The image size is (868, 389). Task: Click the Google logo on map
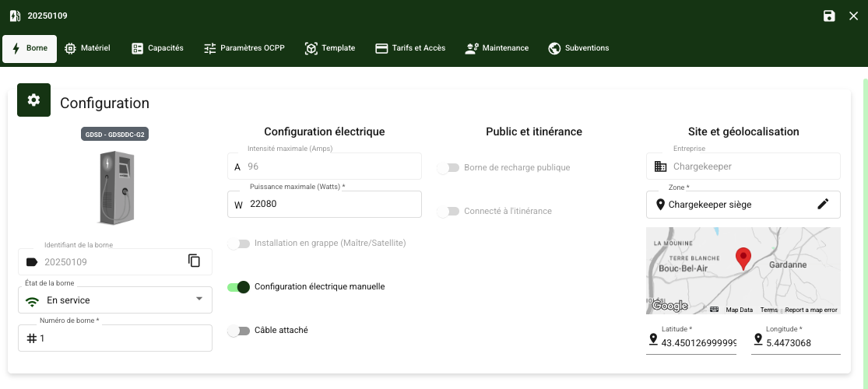point(669,306)
